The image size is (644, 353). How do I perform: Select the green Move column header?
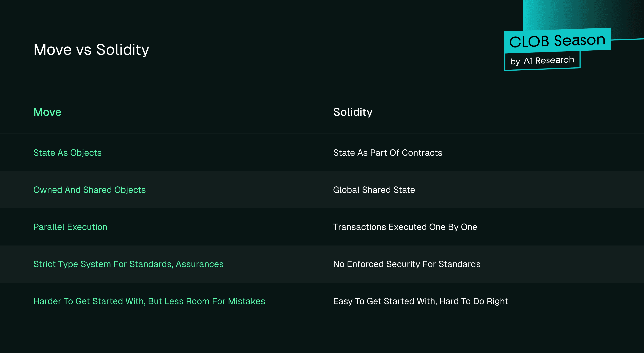click(x=47, y=112)
